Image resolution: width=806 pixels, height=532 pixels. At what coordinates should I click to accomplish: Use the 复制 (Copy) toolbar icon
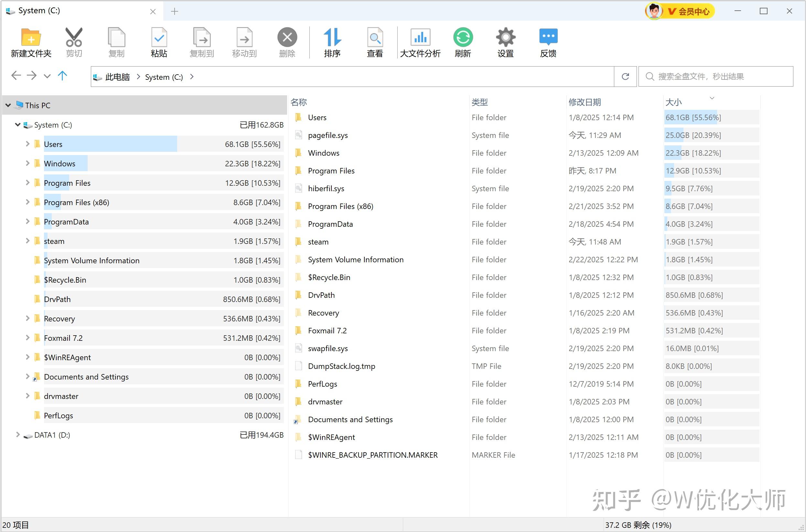[116, 42]
